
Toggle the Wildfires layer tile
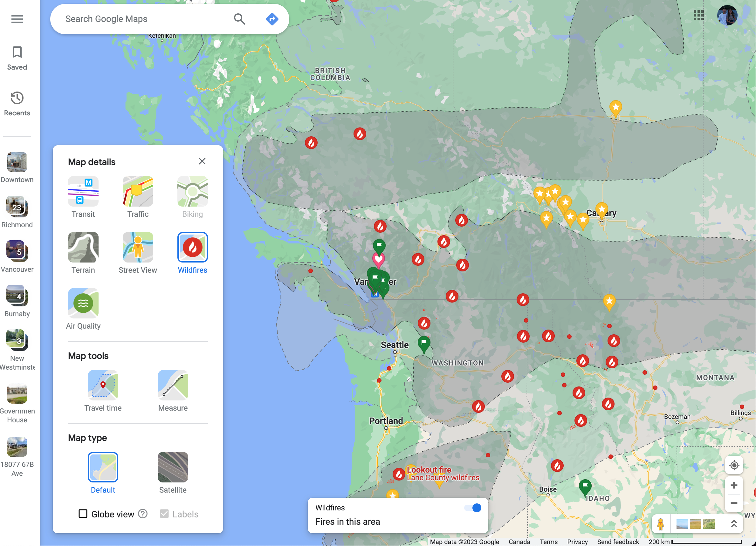193,253
